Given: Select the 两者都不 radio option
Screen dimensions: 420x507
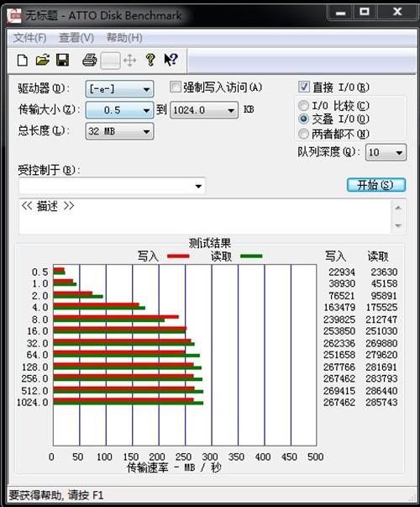Looking at the screenshot, I should pyautogui.click(x=303, y=134).
